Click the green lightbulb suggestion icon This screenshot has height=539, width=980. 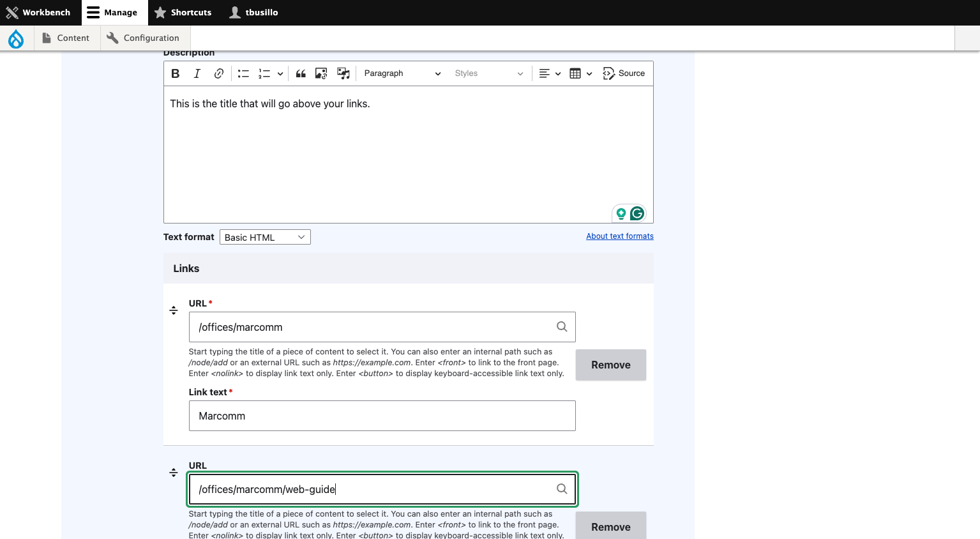click(621, 213)
